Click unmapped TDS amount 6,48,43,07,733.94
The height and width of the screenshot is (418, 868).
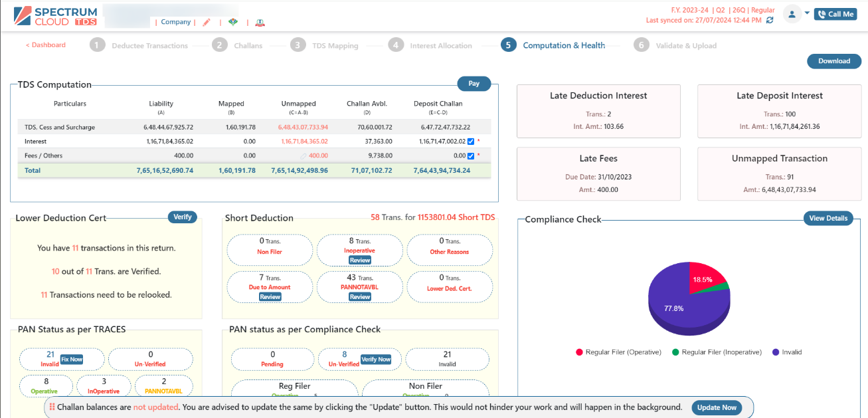click(x=303, y=127)
